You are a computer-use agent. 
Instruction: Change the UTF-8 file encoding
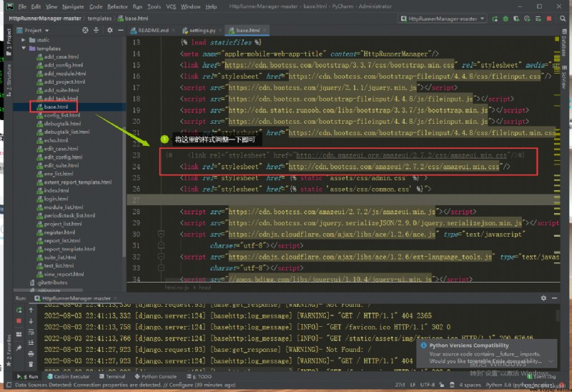(427, 385)
